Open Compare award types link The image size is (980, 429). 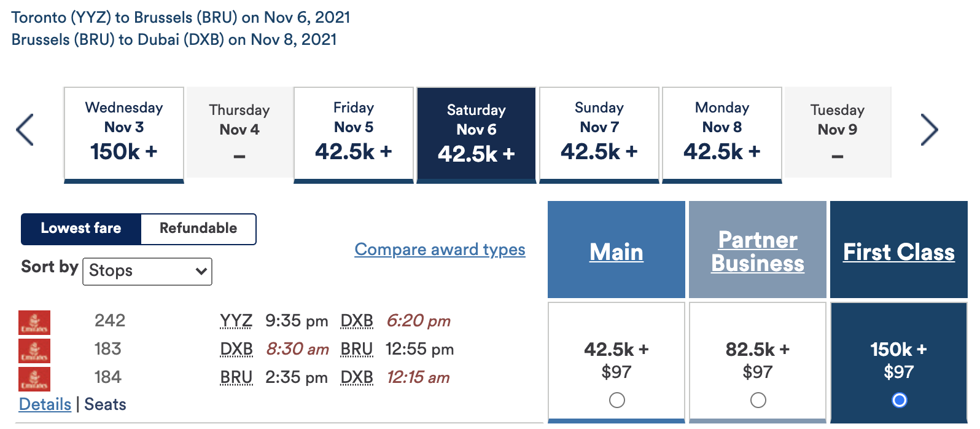coord(440,250)
